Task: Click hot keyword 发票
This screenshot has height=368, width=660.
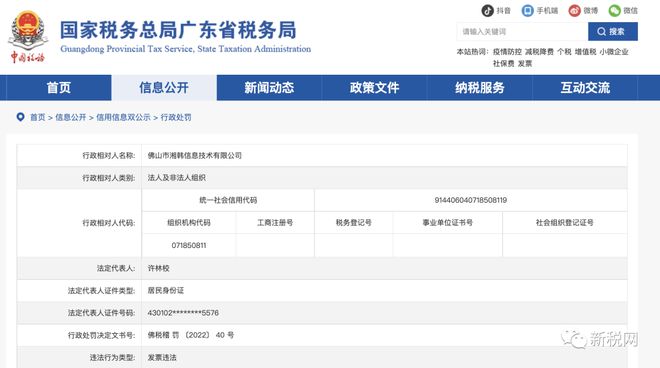Action: coord(525,64)
